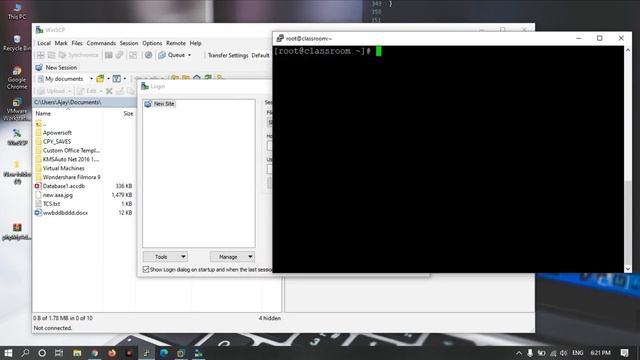Viewport: 640px width, 360px height.
Task: Click the PuTTY terminal scrollbar up arrow
Action: [628, 50]
